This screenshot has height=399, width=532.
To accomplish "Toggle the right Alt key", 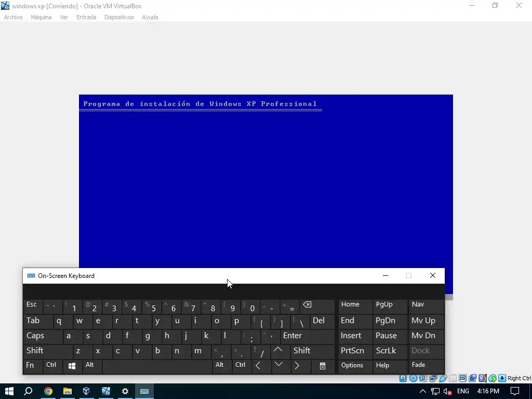I will click(222, 366).
